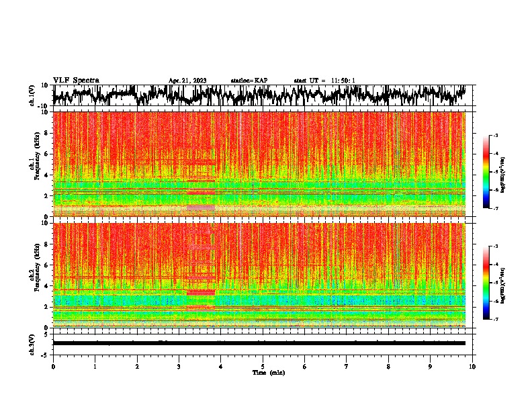Viewport: 532px width, 411px height.
Task: Click the ch.2 "Frequency (kHz)" axis label
Action: tap(37, 268)
